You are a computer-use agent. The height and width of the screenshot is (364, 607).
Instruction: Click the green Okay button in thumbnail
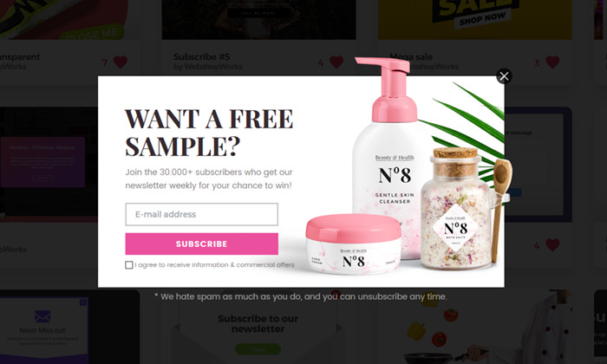tap(258, 349)
